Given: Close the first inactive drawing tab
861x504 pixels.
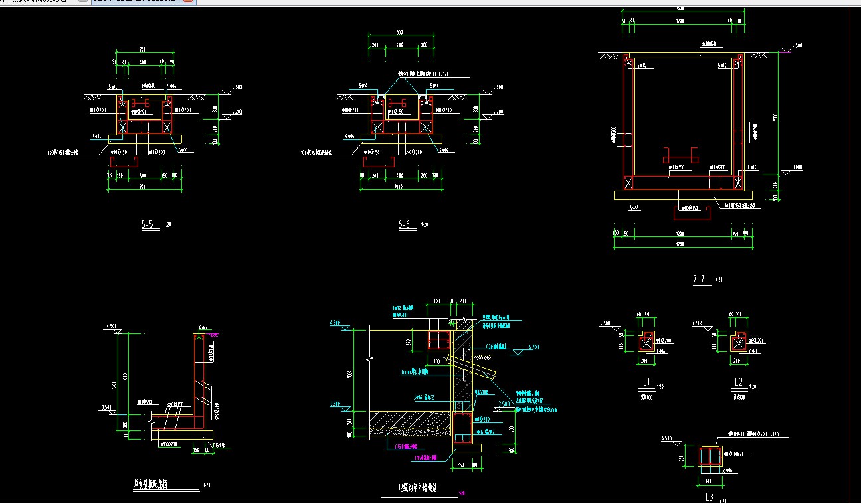Looking at the screenshot, I should (82, 2).
